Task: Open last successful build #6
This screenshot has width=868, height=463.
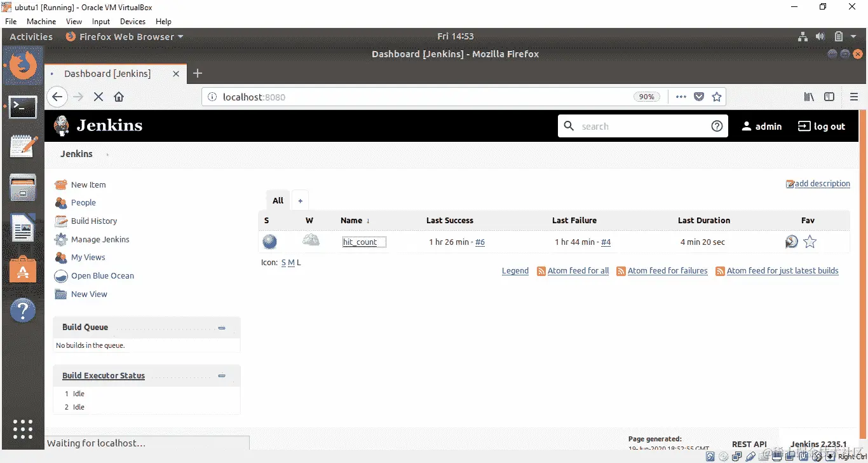Action: [480, 242]
